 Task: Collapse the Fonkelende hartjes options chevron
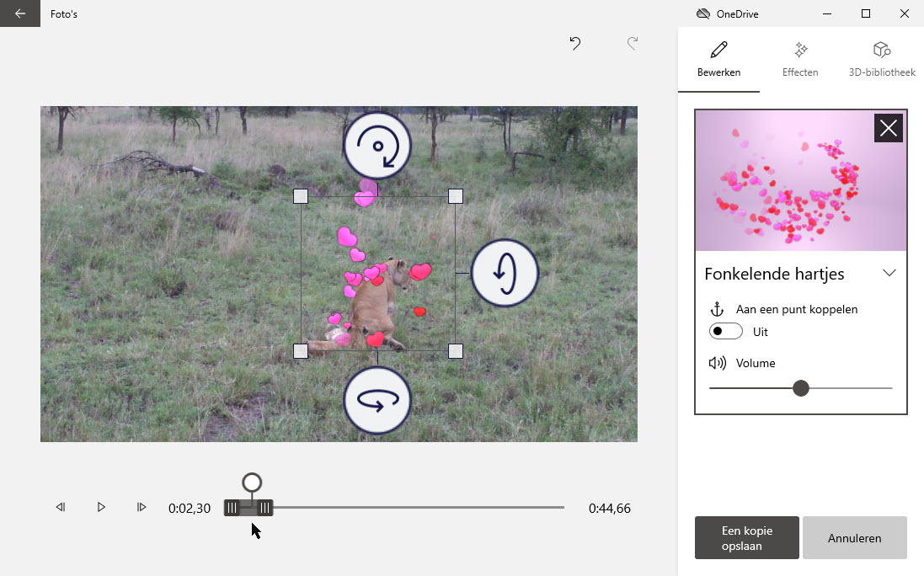pyautogui.click(x=889, y=273)
